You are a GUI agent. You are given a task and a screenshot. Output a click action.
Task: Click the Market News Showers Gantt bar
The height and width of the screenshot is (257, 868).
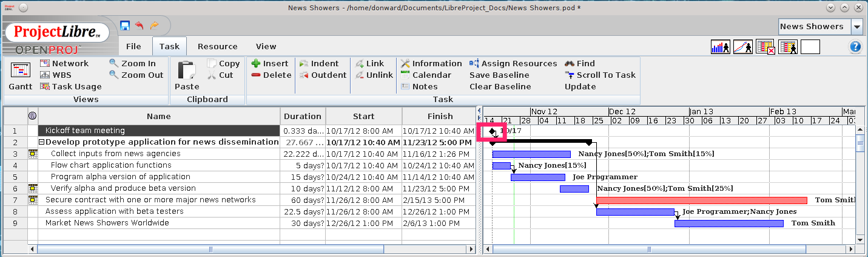click(x=729, y=223)
